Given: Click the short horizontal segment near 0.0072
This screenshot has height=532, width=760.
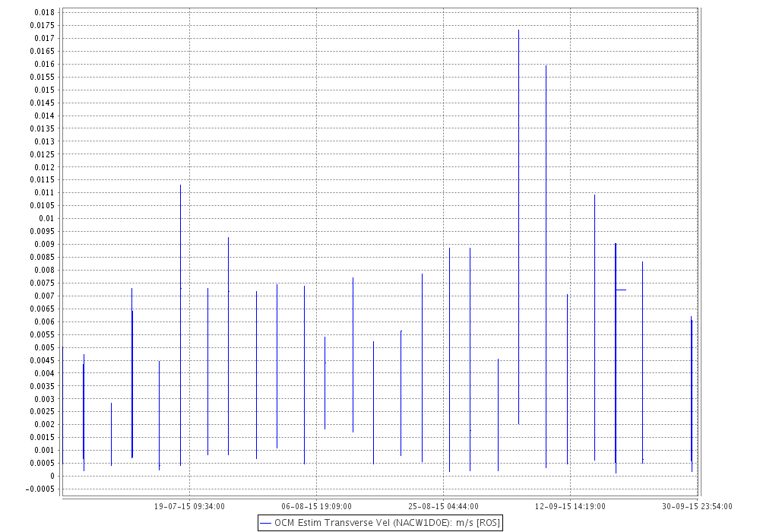Looking at the screenshot, I should (621, 290).
